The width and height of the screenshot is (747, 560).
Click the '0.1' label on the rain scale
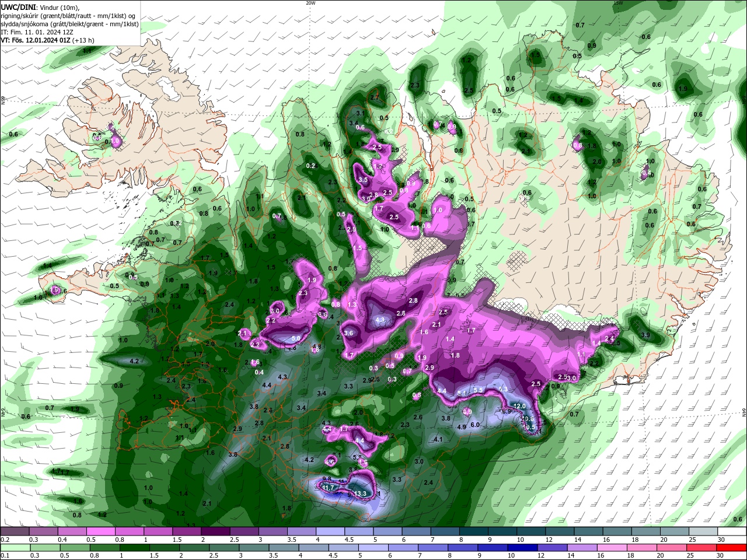(5, 556)
